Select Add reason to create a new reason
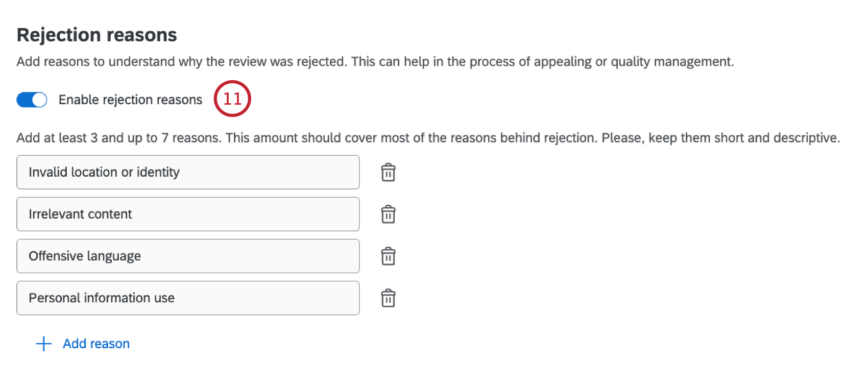Image resolution: width=868 pixels, height=384 pixels. click(95, 344)
